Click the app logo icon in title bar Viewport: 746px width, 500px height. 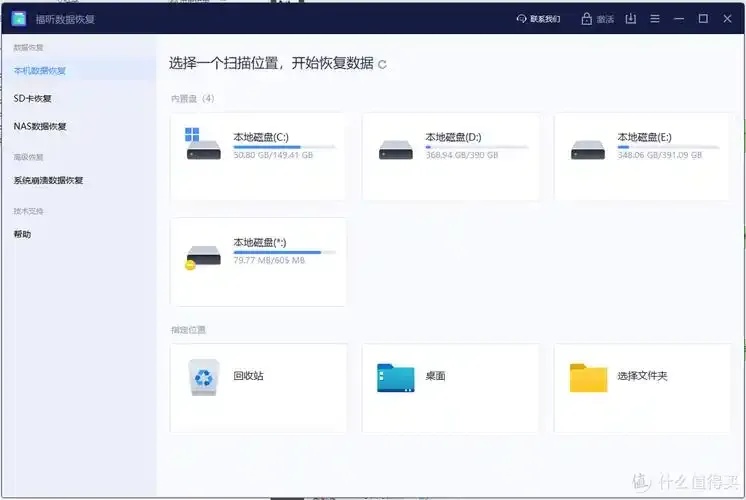pos(19,19)
